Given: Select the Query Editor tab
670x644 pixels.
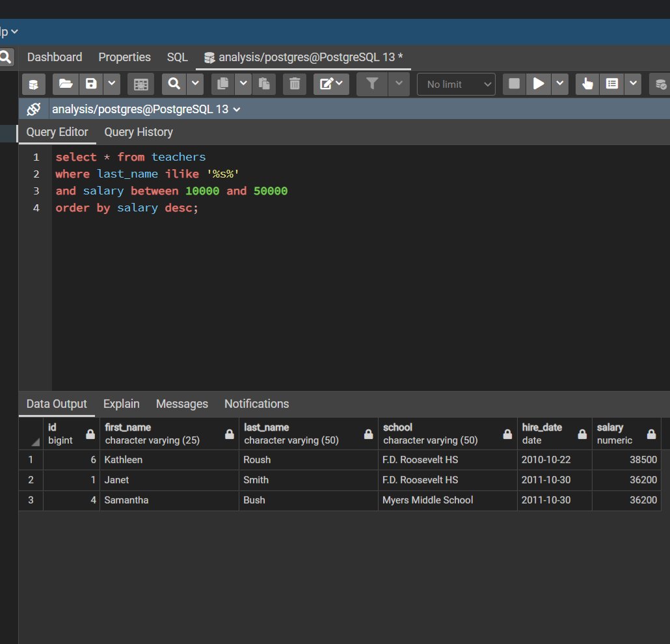Looking at the screenshot, I should coord(57,132).
